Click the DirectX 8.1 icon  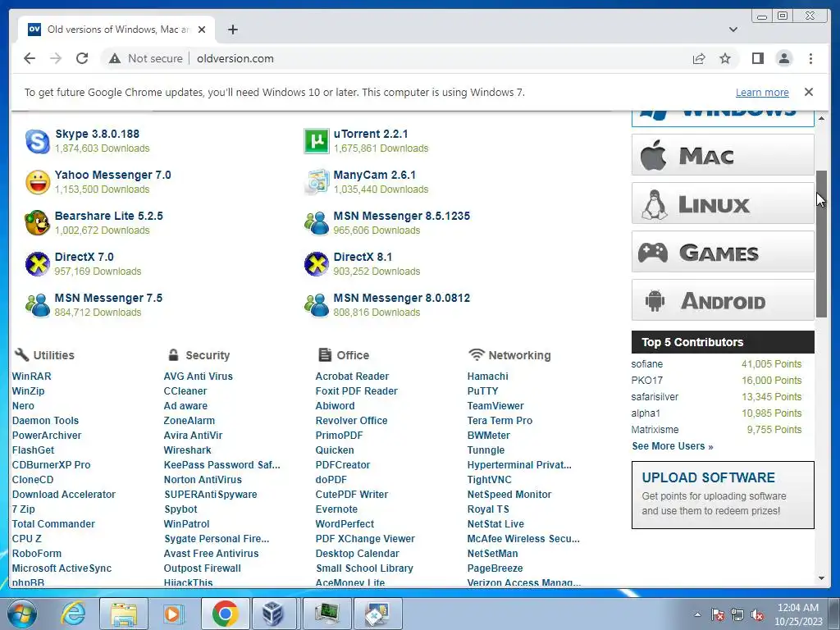click(x=316, y=265)
